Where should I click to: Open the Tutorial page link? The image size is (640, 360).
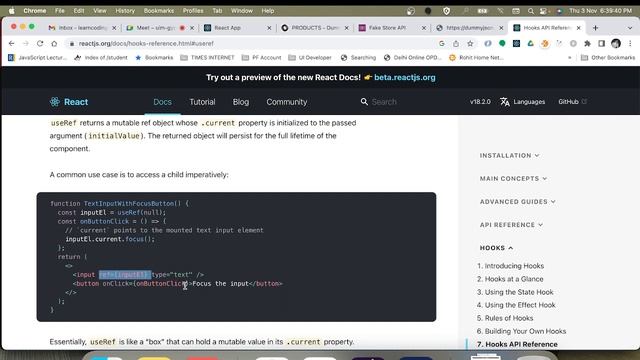click(202, 102)
